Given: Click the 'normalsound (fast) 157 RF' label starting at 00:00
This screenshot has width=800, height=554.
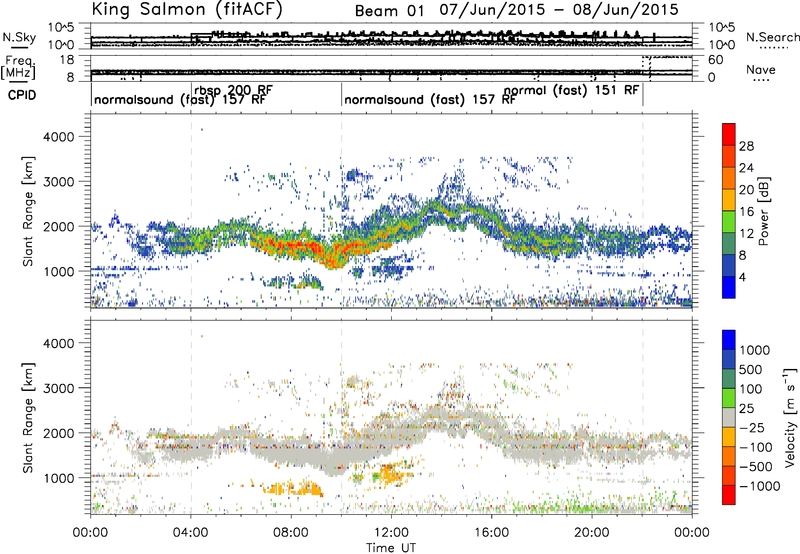Looking at the screenshot, I should [180, 99].
